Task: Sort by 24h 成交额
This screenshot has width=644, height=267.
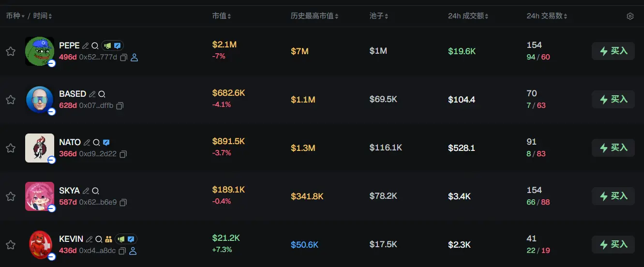Action: [468, 16]
